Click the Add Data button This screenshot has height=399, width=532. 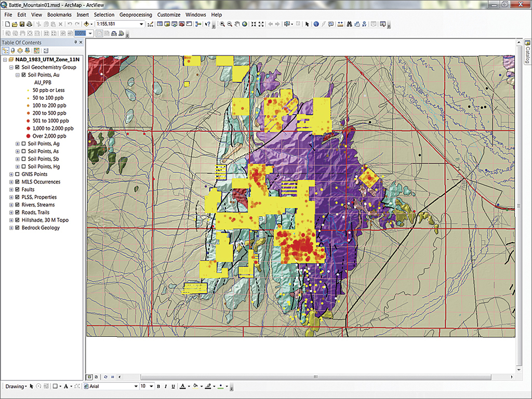pos(86,24)
